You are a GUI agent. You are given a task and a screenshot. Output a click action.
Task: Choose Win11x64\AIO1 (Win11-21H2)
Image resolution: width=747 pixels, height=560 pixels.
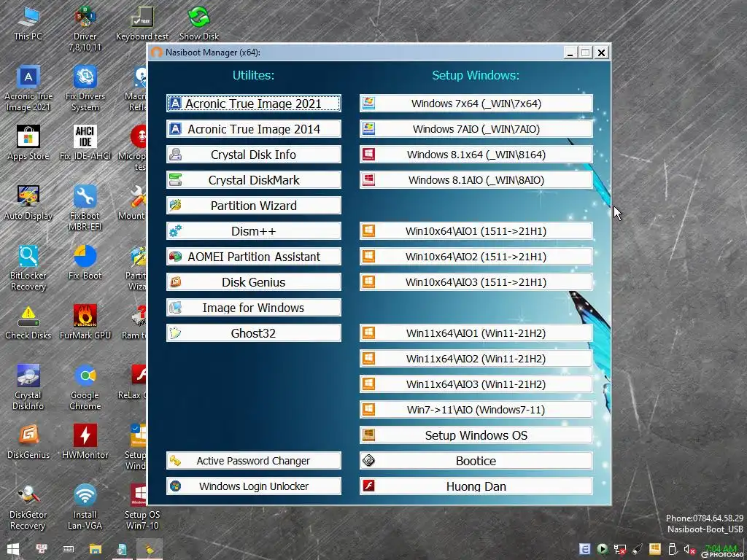(x=476, y=332)
